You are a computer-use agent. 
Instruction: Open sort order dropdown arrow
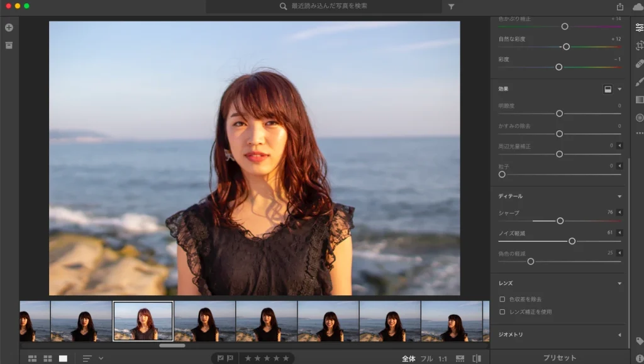pyautogui.click(x=101, y=359)
